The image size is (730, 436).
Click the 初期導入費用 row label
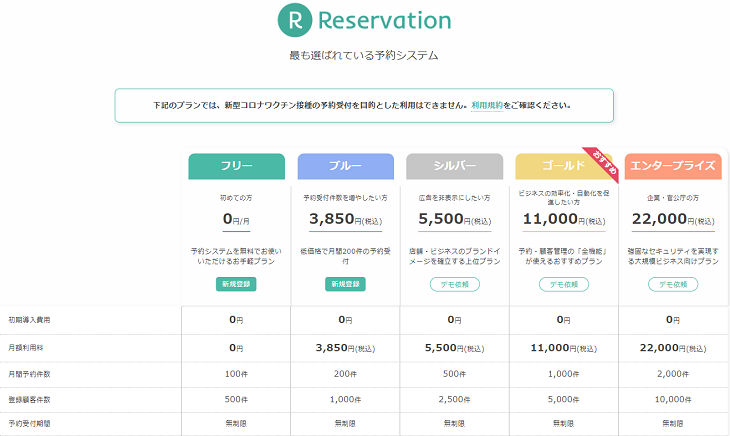click(x=29, y=320)
